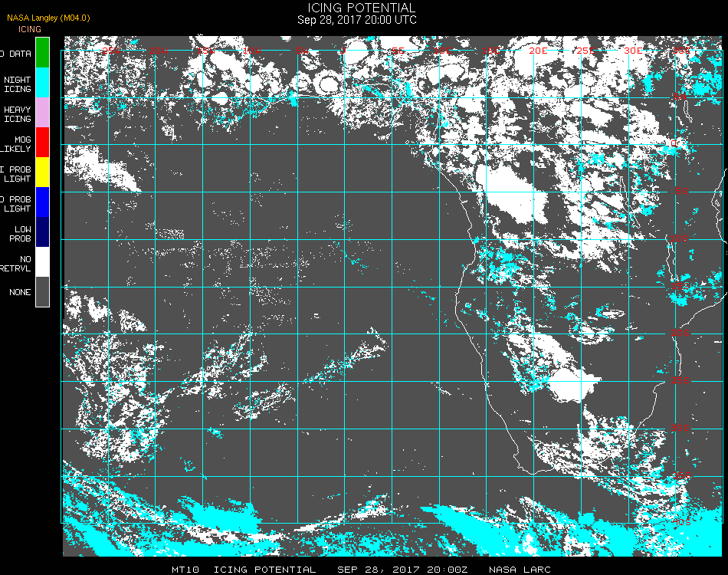This screenshot has height=575, width=728.
Task: Click the 'NONE' legend label
Action: (20, 292)
